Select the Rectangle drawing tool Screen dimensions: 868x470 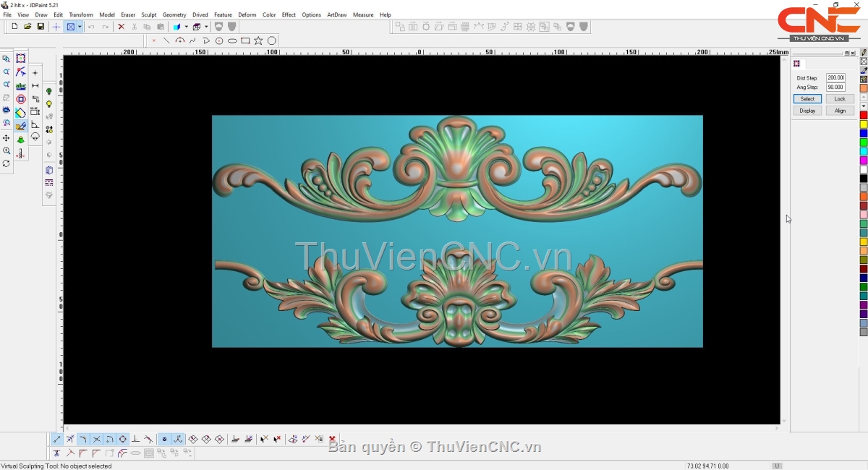click(x=245, y=40)
